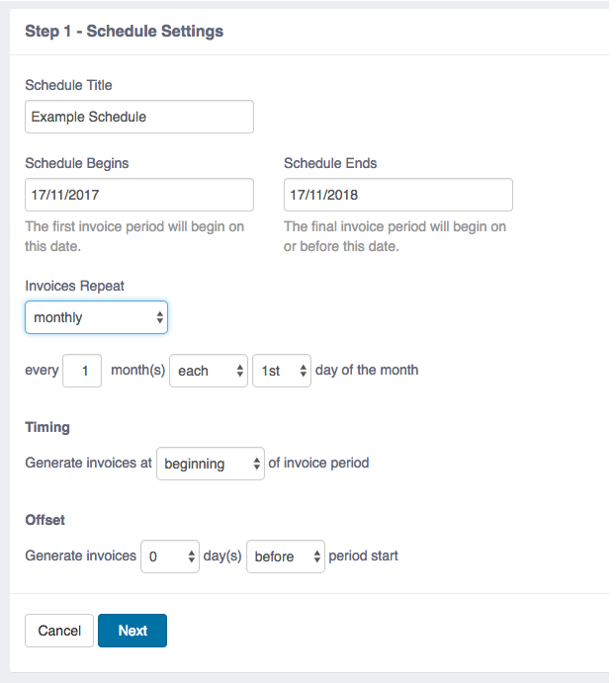Click the Schedule Title input field
The height and width of the screenshot is (683, 616).
[139, 117]
